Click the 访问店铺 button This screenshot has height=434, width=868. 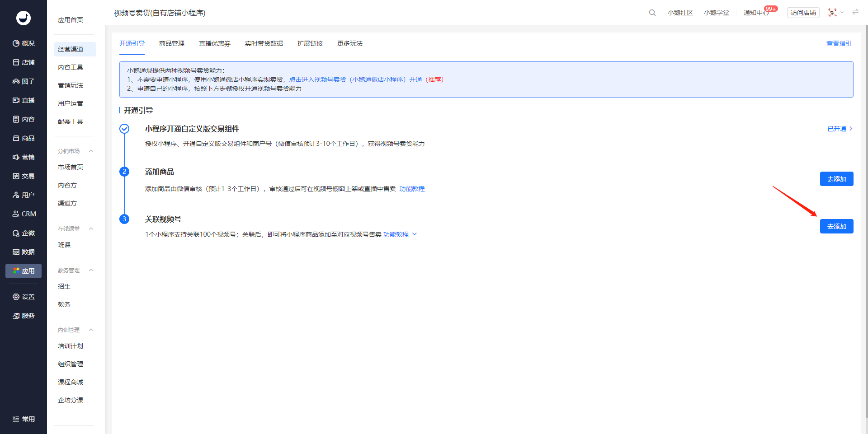tap(803, 13)
